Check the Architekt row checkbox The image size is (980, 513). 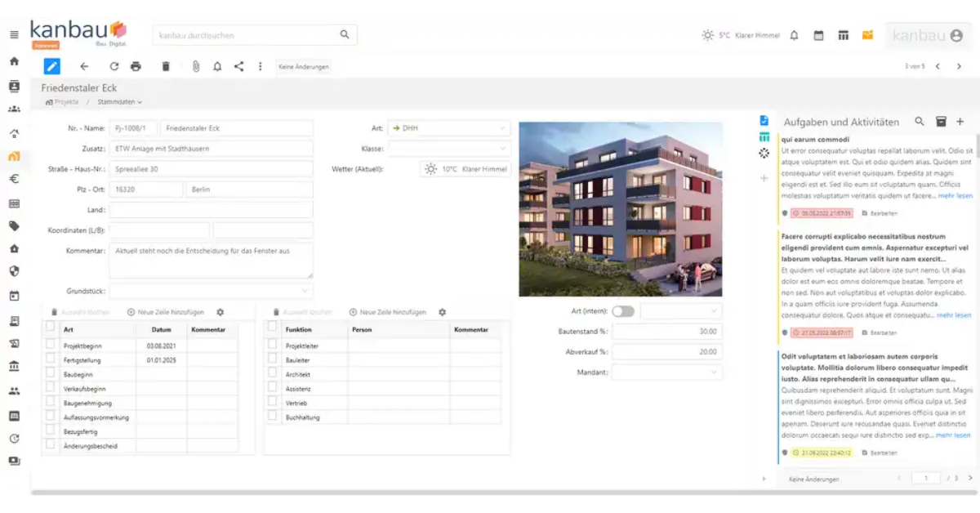(x=273, y=373)
